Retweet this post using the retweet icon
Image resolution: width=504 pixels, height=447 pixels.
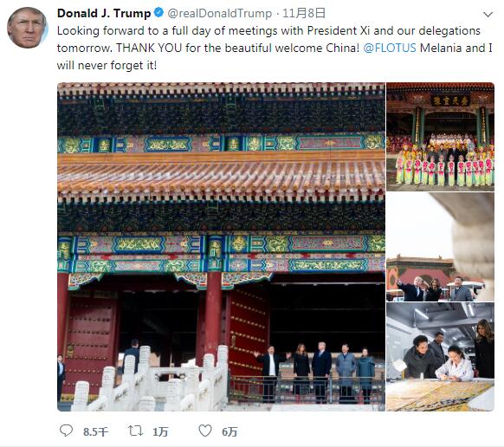(x=135, y=431)
